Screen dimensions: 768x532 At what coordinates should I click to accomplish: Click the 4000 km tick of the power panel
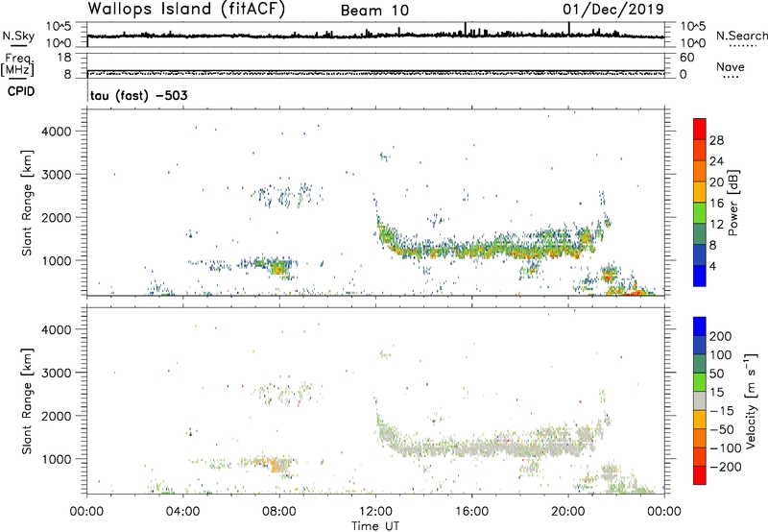point(57,132)
